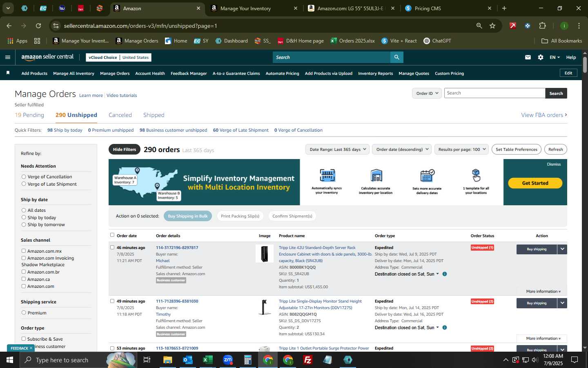This screenshot has height=368, width=588.
Task: Click the monitor stand product thumbnail
Action: 265,307
